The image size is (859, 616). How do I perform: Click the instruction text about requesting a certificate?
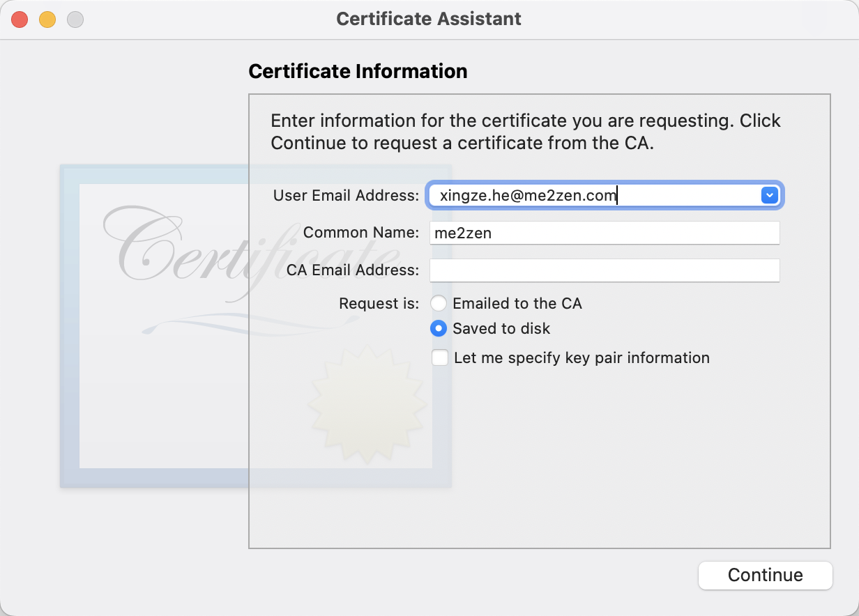[526, 132]
